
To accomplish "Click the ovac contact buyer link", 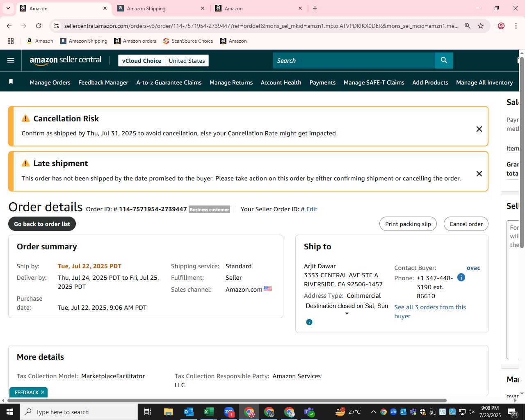I will click(x=473, y=268).
